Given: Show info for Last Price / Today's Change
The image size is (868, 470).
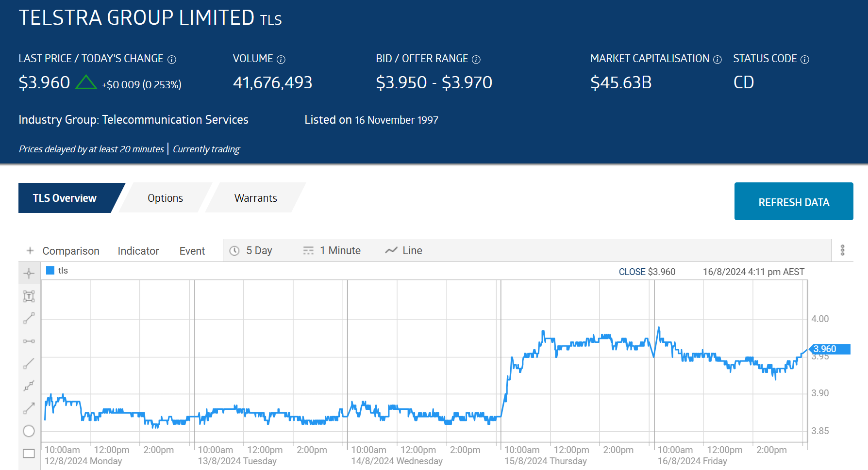Looking at the screenshot, I should (172, 59).
